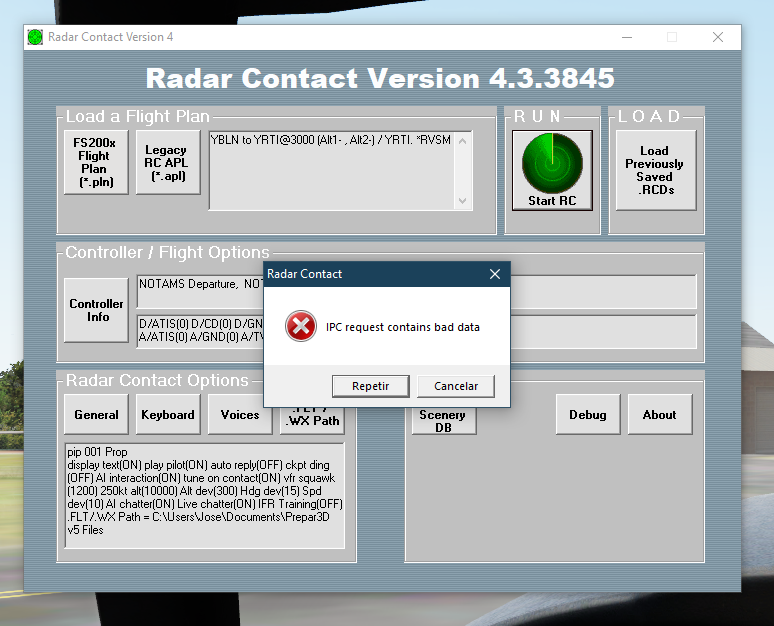Viewport: 774px width, 626px height.
Task: Open Controller Info
Action: pyautogui.click(x=96, y=310)
